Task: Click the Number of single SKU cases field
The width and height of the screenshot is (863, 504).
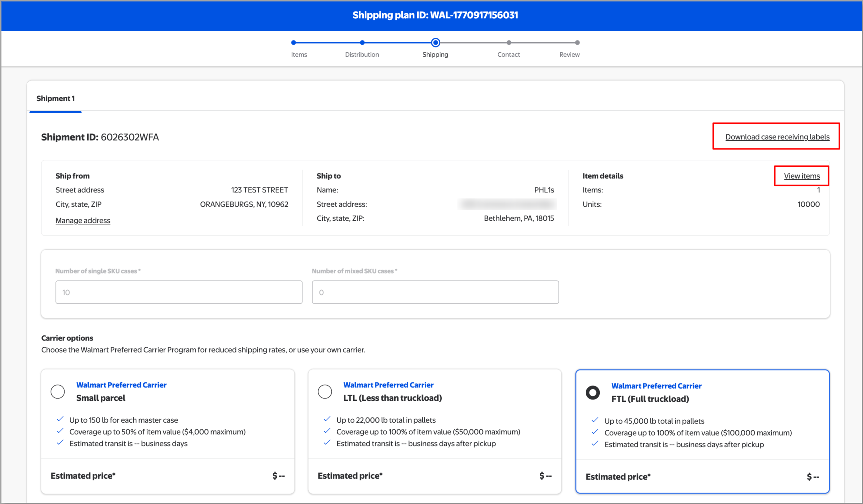Action: tap(179, 292)
